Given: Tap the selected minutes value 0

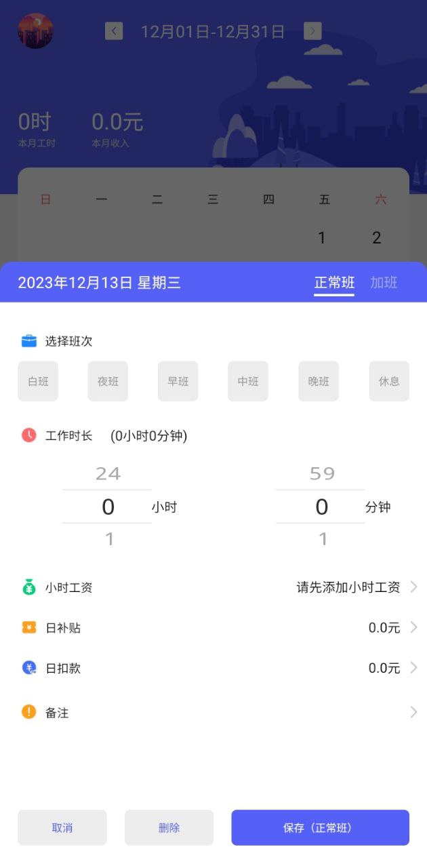Looking at the screenshot, I should point(322,507).
